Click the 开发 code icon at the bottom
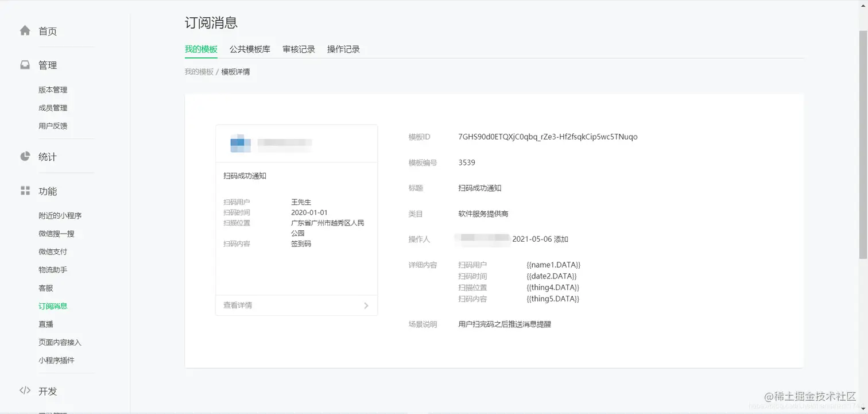868x414 pixels. click(x=25, y=391)
